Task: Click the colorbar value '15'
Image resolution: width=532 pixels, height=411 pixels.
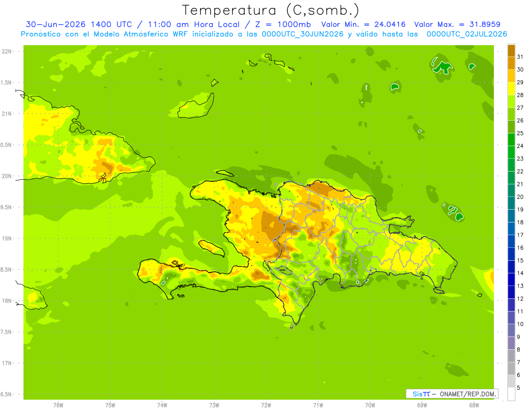Action: 520,260
